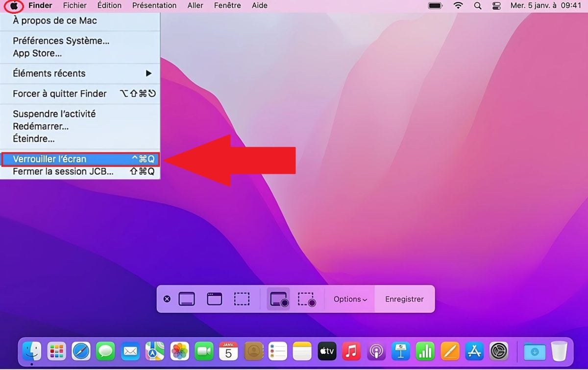The image size is (588, 370).
Task: Open Launchpad in the Dock
Action: tap(57, 351)
